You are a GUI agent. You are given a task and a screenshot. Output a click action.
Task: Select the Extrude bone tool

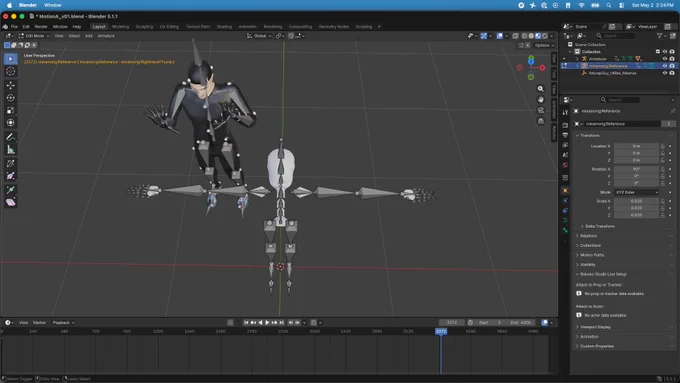10,190
